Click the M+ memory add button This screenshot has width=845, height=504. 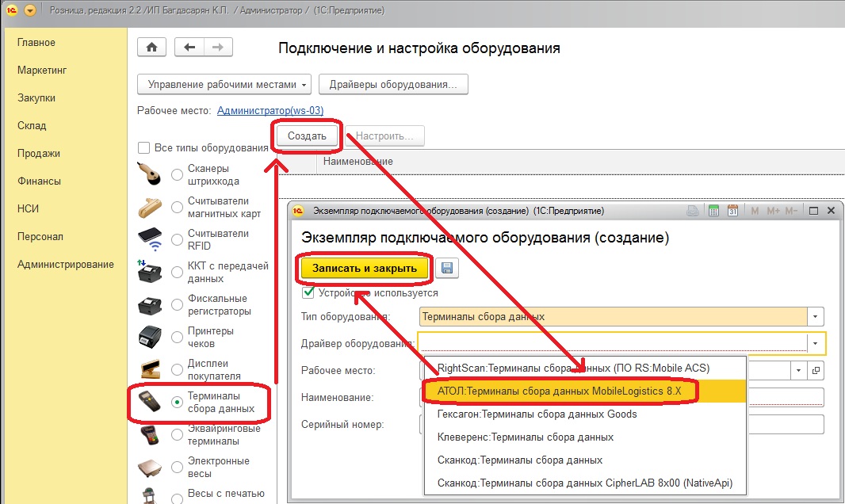(774, 211)
